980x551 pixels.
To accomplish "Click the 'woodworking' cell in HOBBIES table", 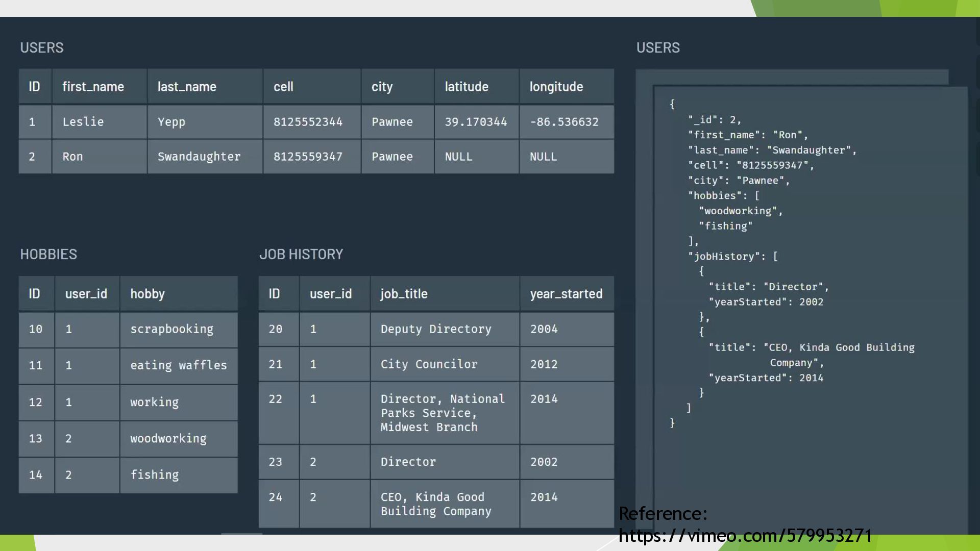I will pyautogui.click(x=179, y=439).
